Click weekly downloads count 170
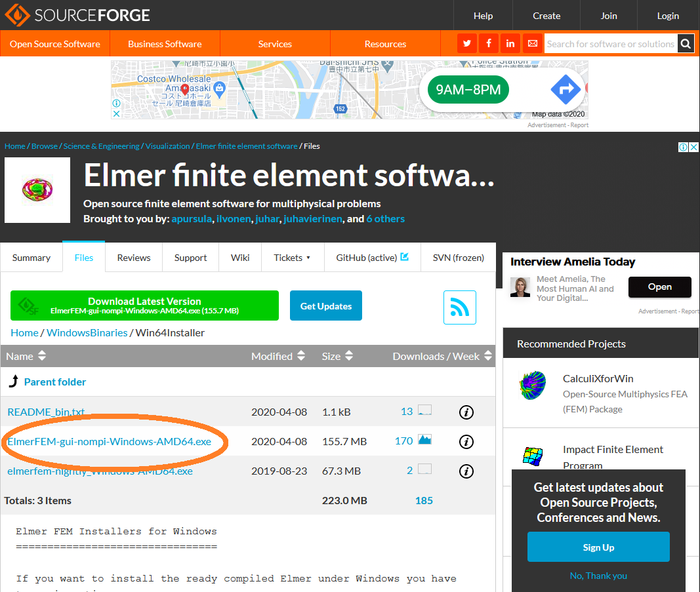This screenshot has height=592, width=700. click(x=404, y=441)
